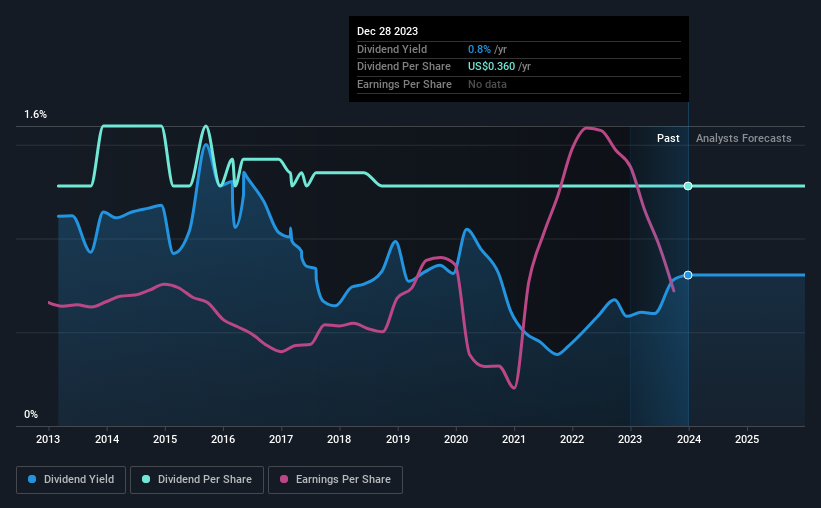
Task: Click the pink dot in Earnings Per Share legend
Action: coord(284,479)
